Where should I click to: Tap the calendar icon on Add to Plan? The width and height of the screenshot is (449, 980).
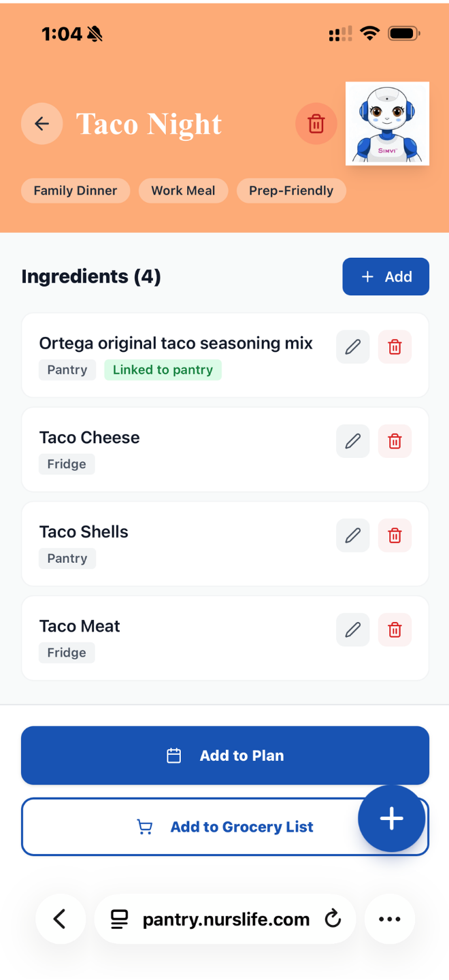point(174,755)
